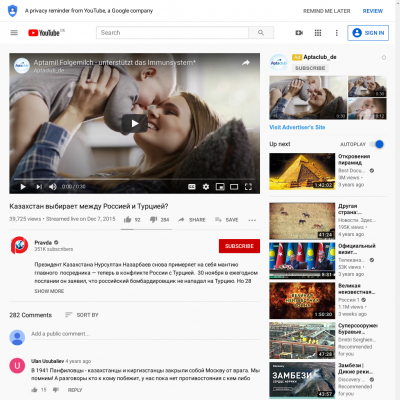Click the Aptamil Folgemilch video title
The width and height of the screenshot is (400, 400).
(x=114, y=62)
